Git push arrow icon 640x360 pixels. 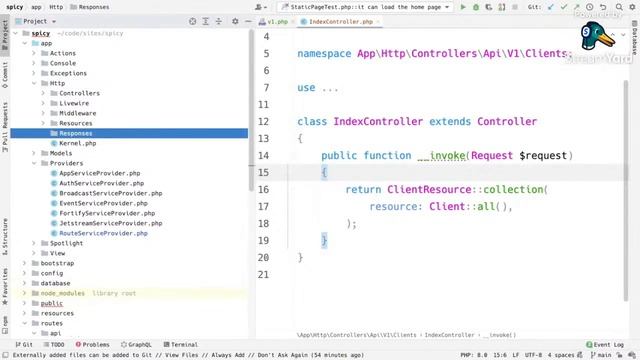tap(576, 7)
